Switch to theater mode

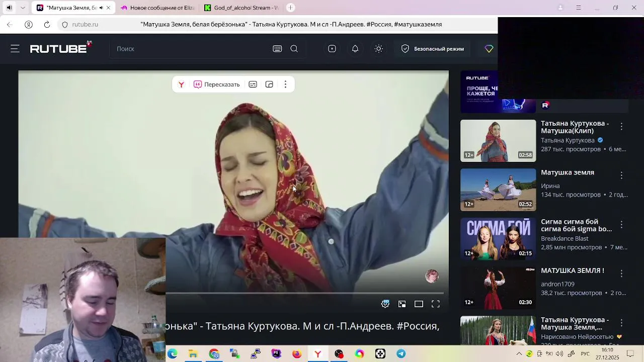(x=419, y=304)
